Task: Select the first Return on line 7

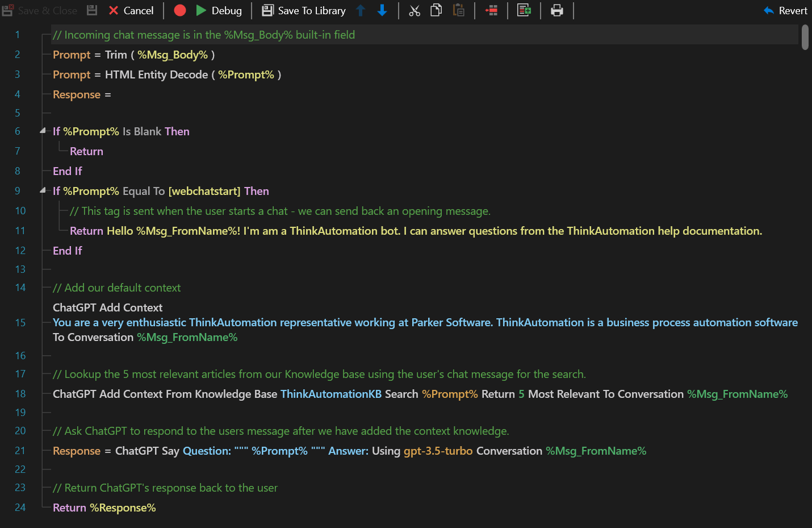Action: click(86, 151)
